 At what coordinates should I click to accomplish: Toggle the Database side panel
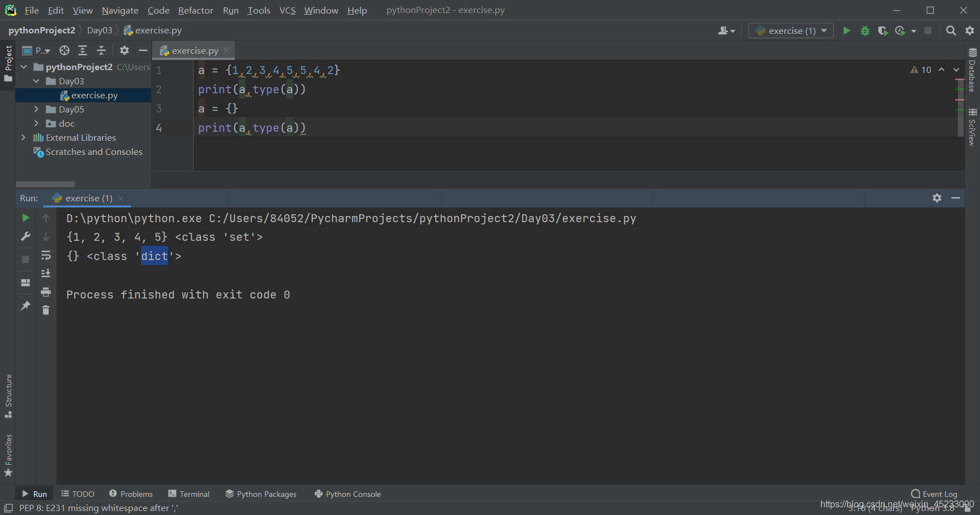(x=972, y=71)
